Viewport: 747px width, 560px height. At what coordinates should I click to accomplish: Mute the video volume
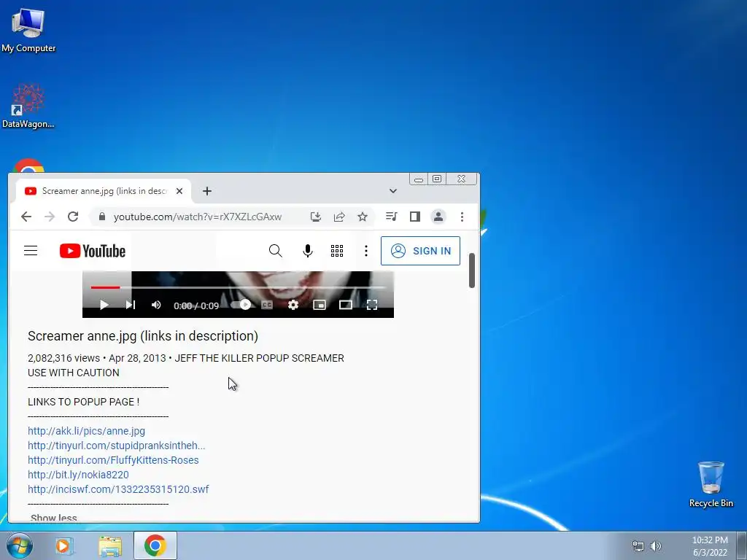tap(156, 305)
